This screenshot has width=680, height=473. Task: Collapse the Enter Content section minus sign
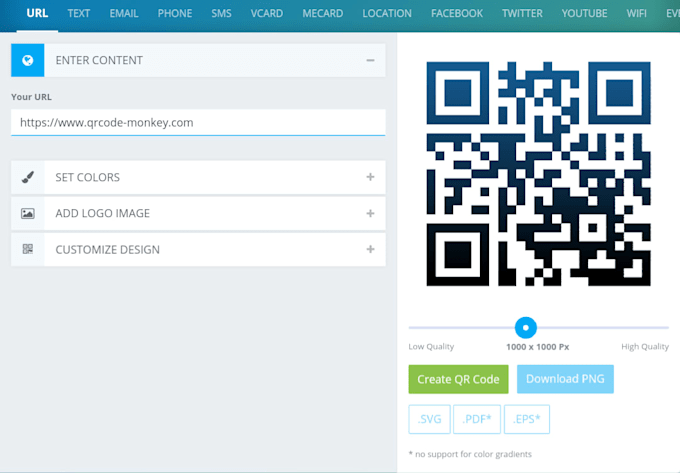(x=370, y=60)
